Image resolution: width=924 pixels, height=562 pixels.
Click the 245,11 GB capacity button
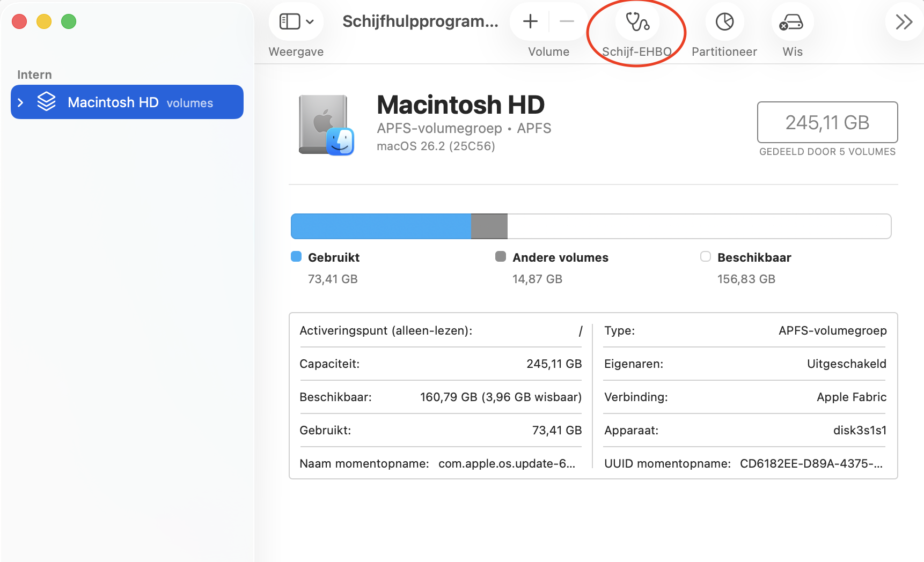tap(827, 122)
